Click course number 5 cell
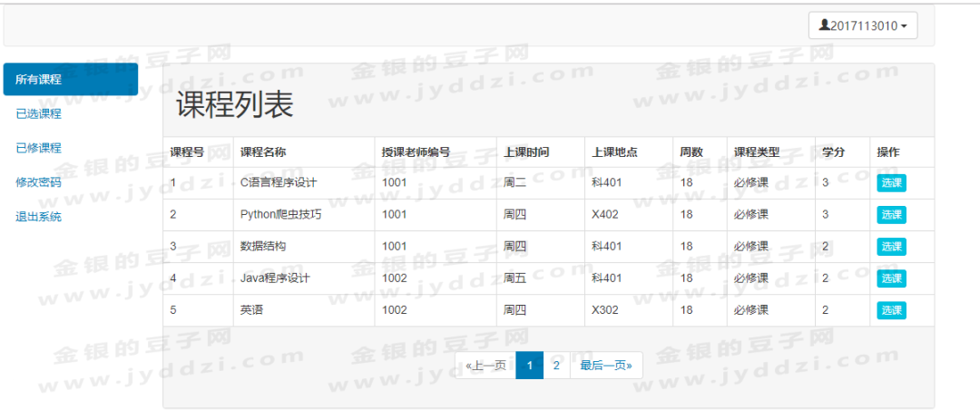This screenshot has height=420, width=980. point(173,310)
